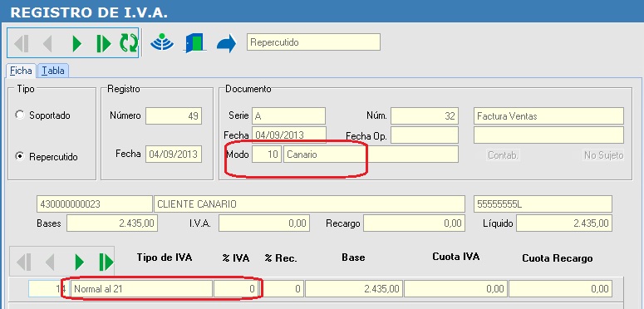Screen dimensions: 644x309
Task: Click the % Rec. column header
Action: [x=281, y=258]
